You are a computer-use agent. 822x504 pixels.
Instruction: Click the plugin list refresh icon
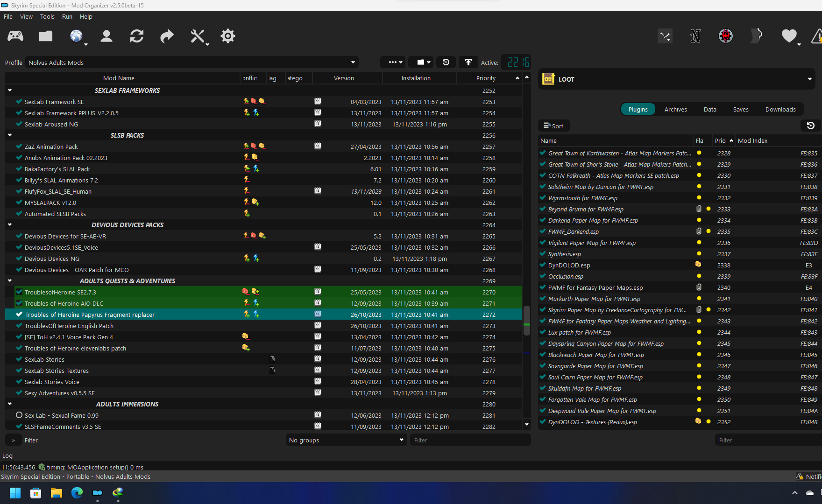(811, 126)
